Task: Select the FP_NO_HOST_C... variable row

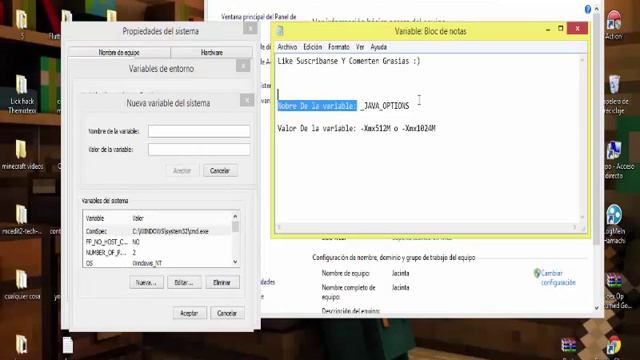Action: point(157,242)
